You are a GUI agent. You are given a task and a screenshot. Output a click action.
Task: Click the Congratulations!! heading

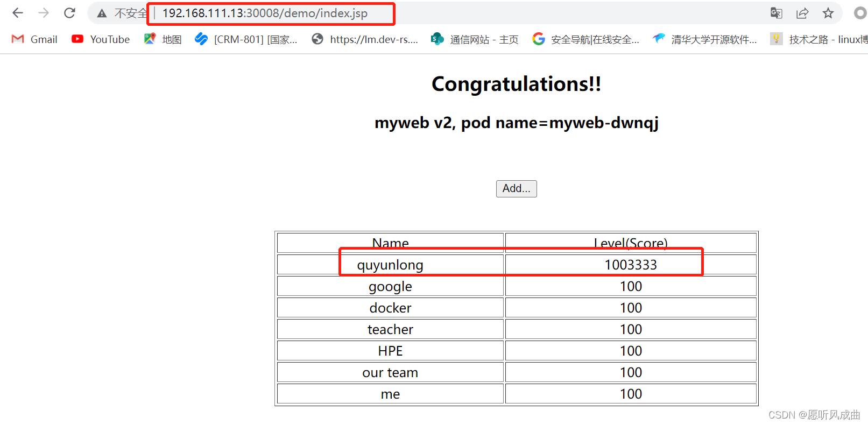(x=517, y=84)
